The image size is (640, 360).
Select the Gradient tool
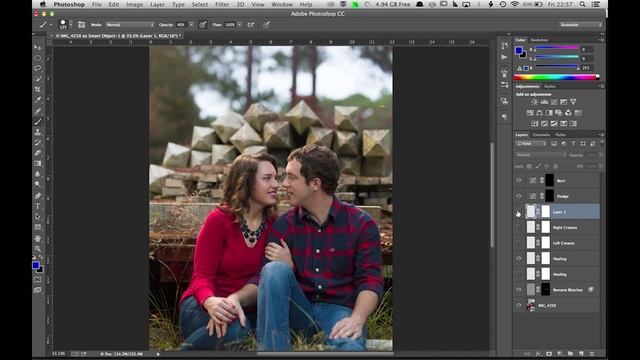tap(38, 163)
